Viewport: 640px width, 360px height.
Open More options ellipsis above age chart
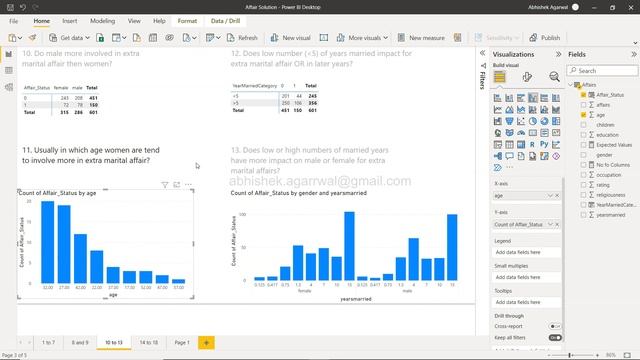click(188, 185)
